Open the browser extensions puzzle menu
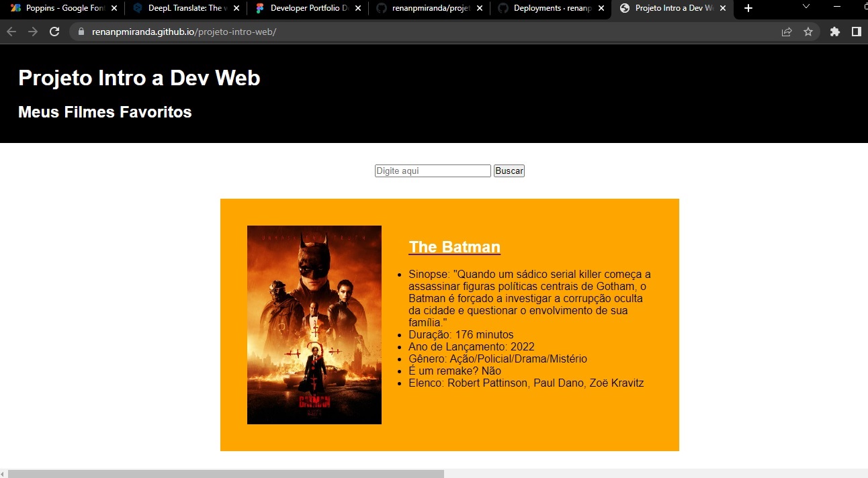 835,32
